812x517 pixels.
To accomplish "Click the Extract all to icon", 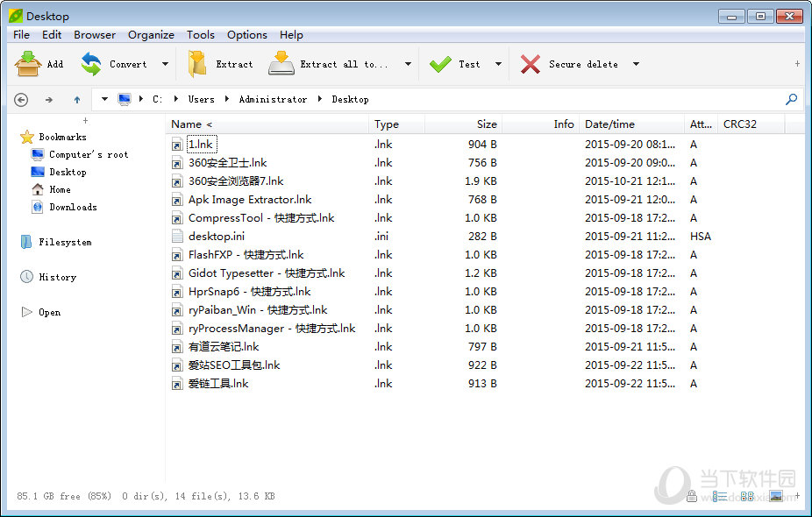I will 281,64.
